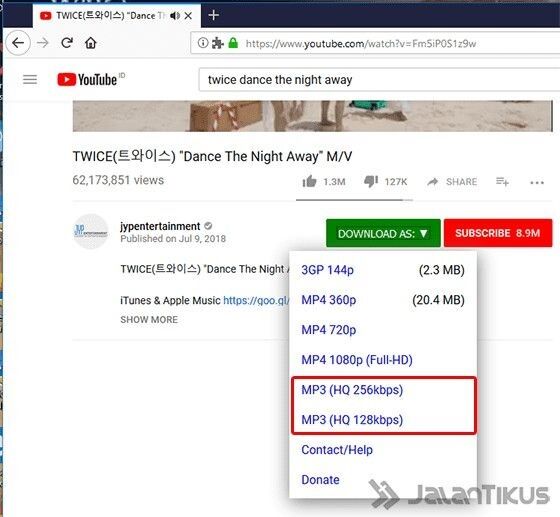Toggle the DOWNLOAD AS dropdown

[x=383, y=233]
